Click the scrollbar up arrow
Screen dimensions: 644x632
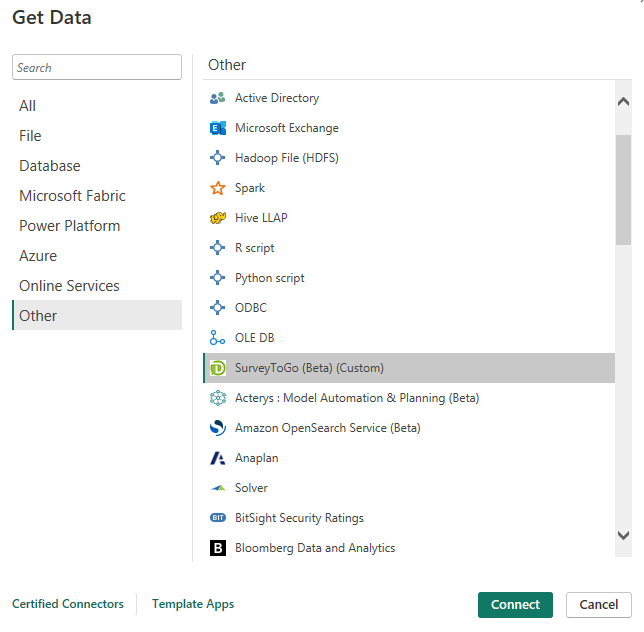[x=623, y=101]
